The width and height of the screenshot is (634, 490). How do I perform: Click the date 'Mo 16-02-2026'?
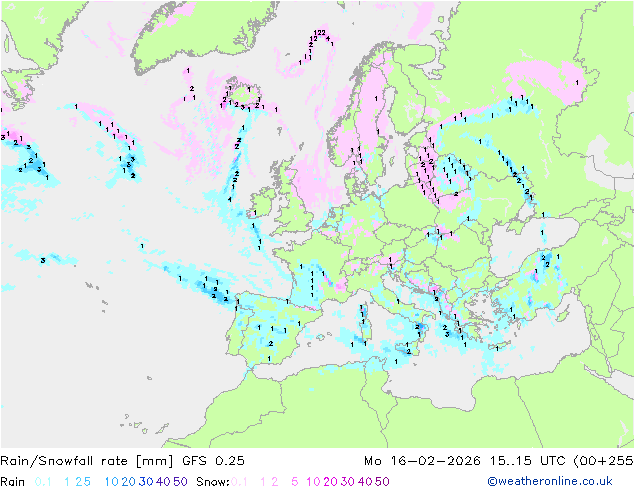point(422,461)
